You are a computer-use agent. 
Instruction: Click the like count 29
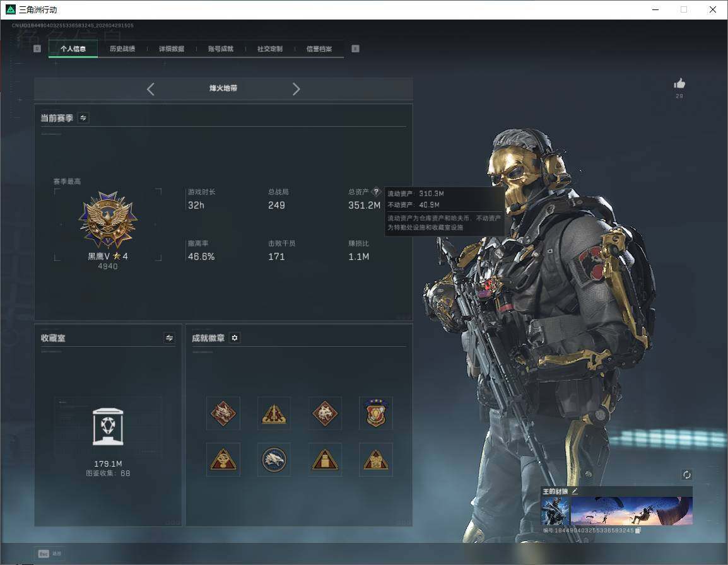point(679,96)
